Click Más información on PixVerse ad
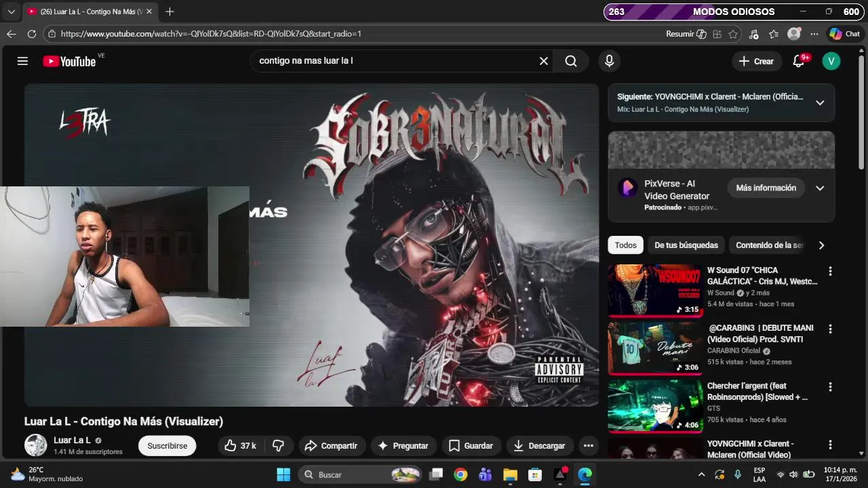Viewport: 868px width, 488px height. coord(766,188)
